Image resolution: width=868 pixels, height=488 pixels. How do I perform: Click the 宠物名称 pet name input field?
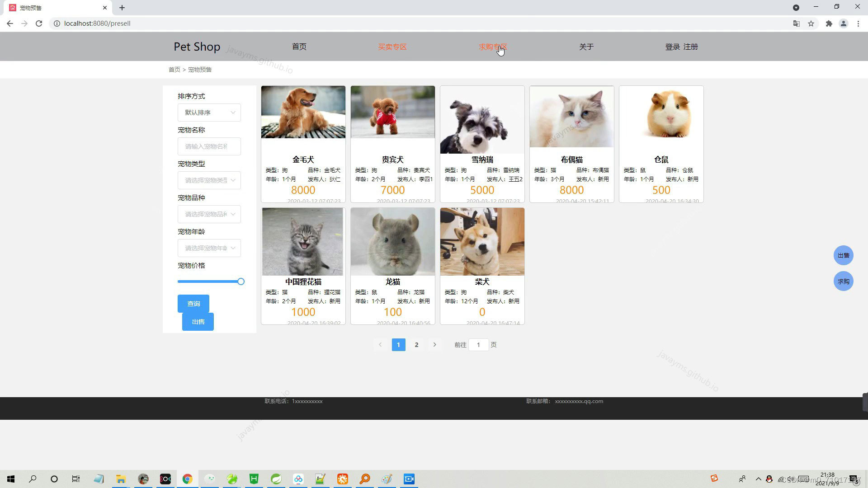(x=209, y=146)
